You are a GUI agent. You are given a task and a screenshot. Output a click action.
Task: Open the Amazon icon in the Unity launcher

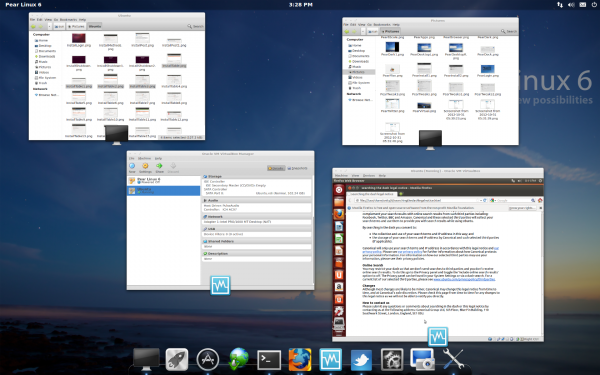[x=339, y=287]
